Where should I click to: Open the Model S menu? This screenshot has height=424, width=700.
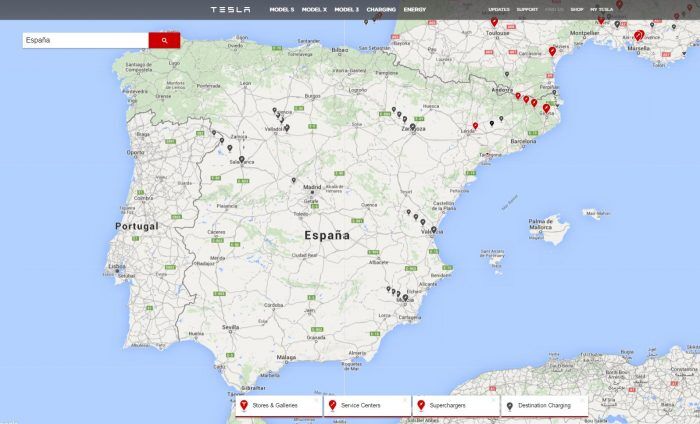click(x=282, y=9)
